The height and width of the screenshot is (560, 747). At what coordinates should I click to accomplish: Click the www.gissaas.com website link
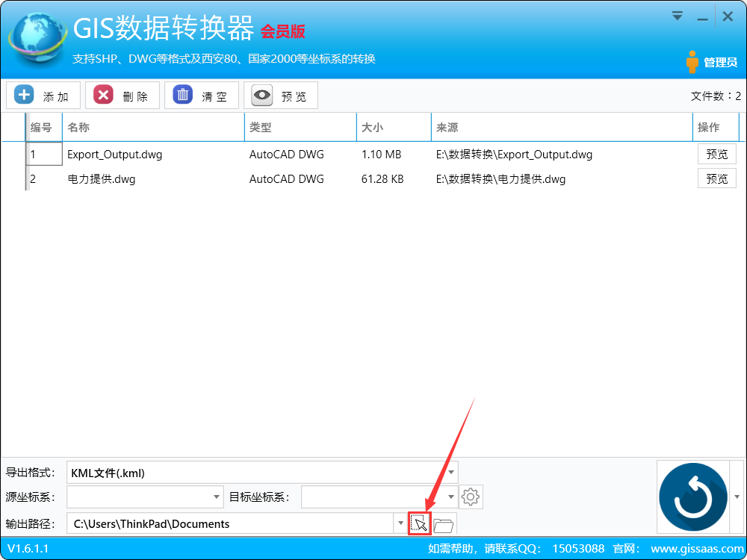696,549
